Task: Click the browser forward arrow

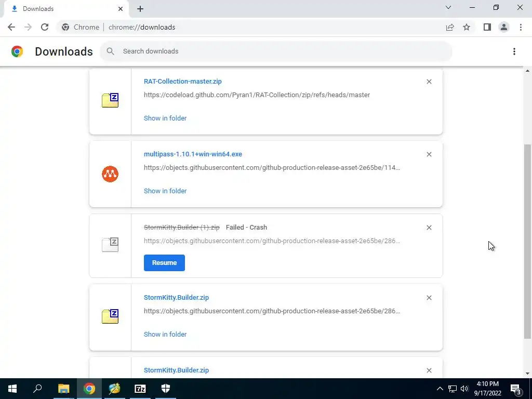Action: tap(28, 27)
